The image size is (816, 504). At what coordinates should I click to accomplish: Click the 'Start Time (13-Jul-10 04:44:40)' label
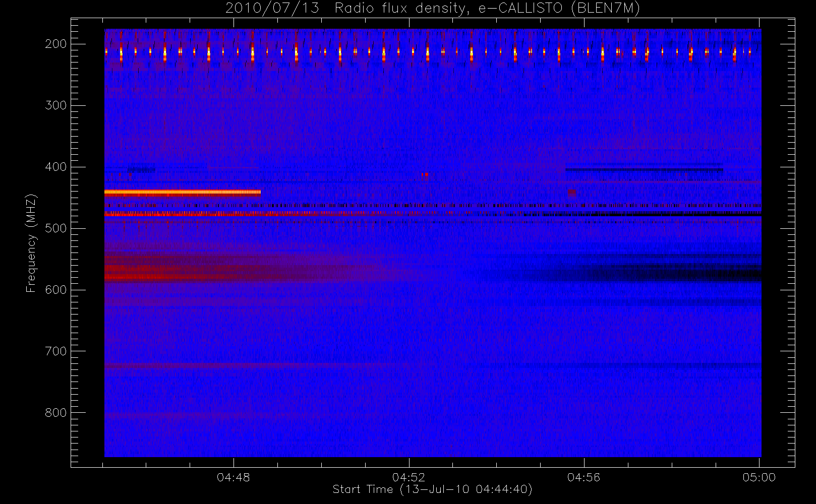(x=432, y=489)
